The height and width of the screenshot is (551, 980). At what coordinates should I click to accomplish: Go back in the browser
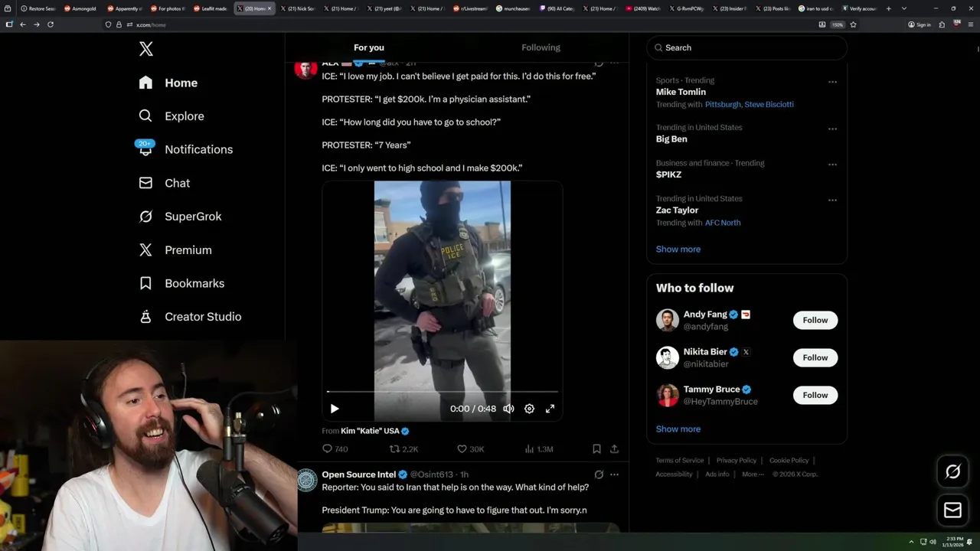[23, 24]
